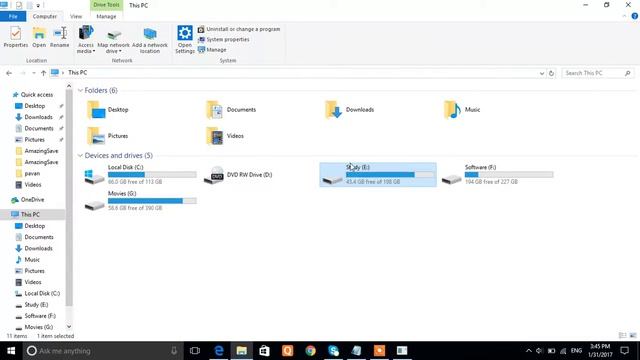
Task: Open the Windows Start menu
Action: coord(11,351)
